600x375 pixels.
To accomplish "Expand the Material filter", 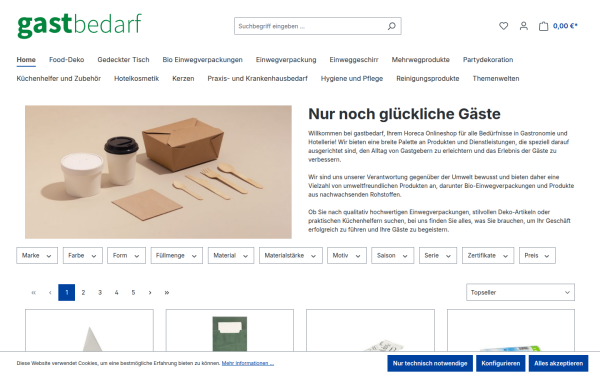I will 231,255.
